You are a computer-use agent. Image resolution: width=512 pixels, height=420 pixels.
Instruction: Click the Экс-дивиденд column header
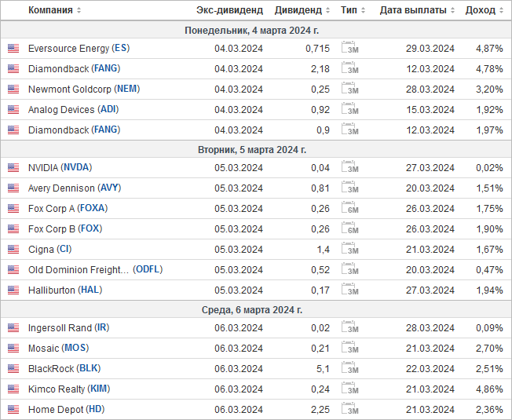229,10
